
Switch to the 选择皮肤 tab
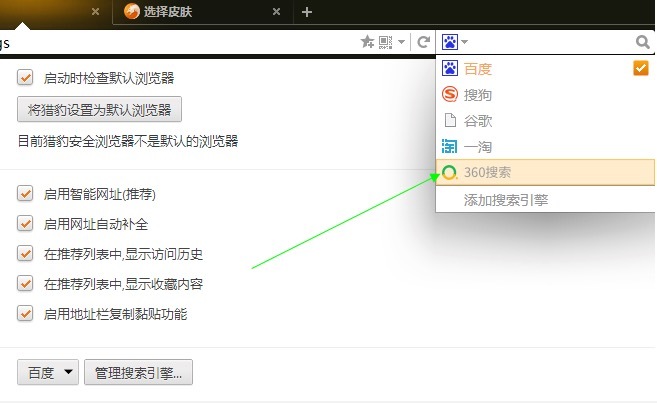[203, 12]
